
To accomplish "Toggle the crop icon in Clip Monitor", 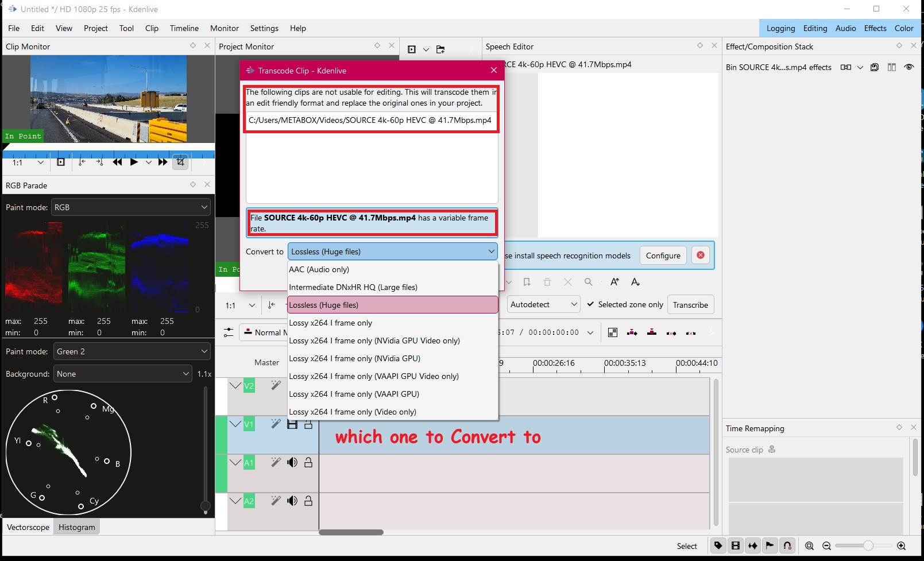I will click(x=180, y=163).
